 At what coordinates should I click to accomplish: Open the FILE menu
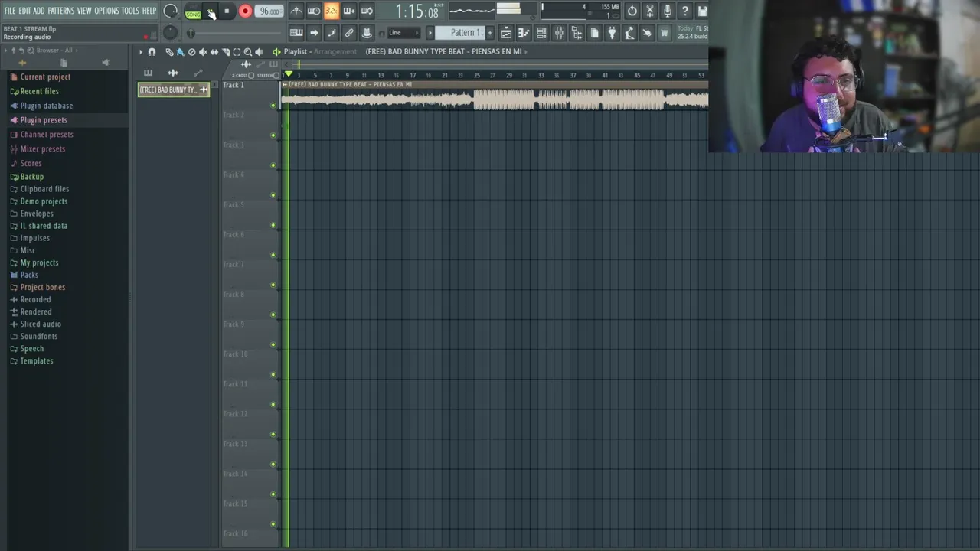coord(10,11)
